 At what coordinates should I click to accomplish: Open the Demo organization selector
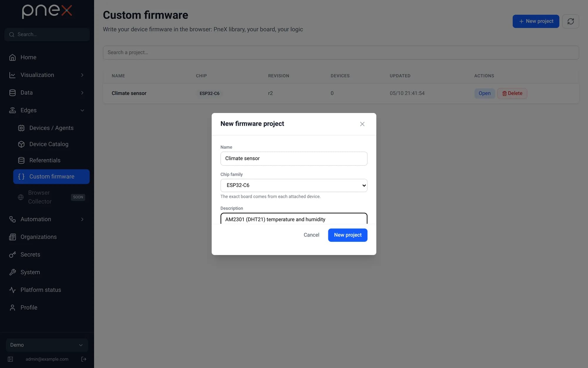coord(47,345)
